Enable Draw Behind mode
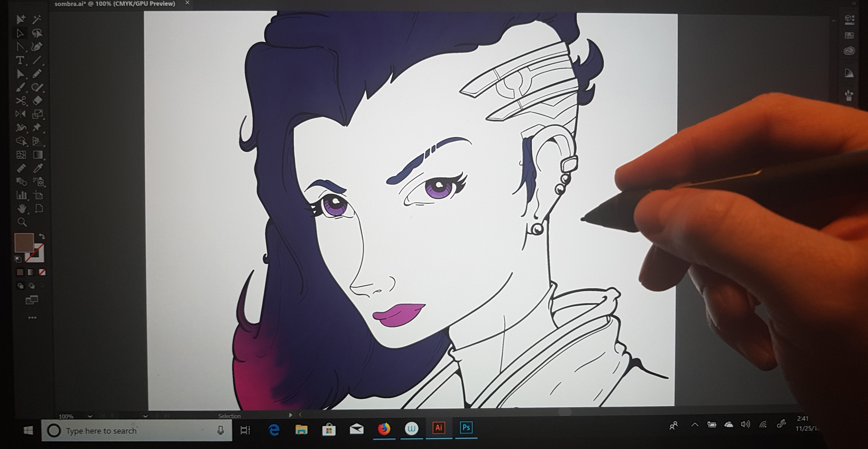Viewport: 868px width, 449px height. click(32, 286)
